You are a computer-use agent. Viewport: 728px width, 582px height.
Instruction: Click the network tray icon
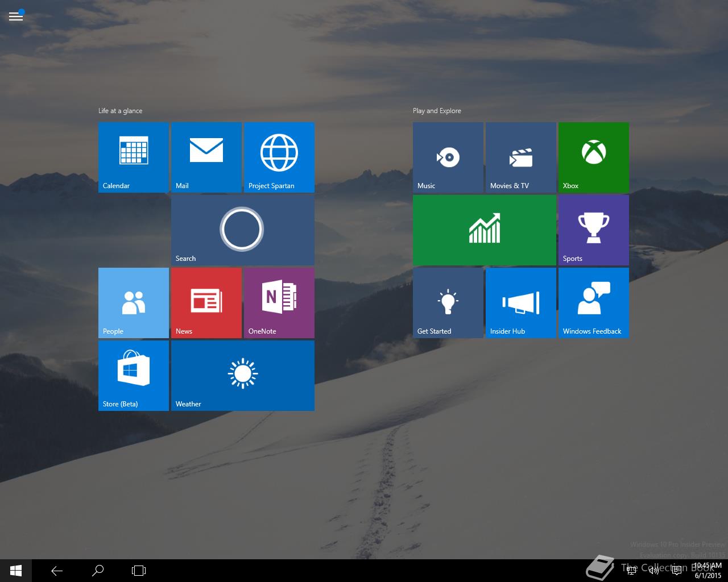click(x=631, y=571)
